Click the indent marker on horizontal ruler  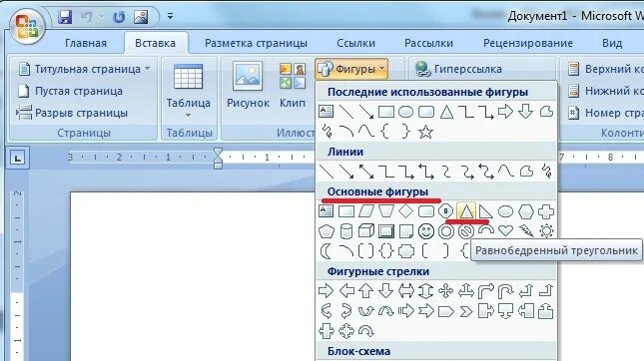pos(218,158)
